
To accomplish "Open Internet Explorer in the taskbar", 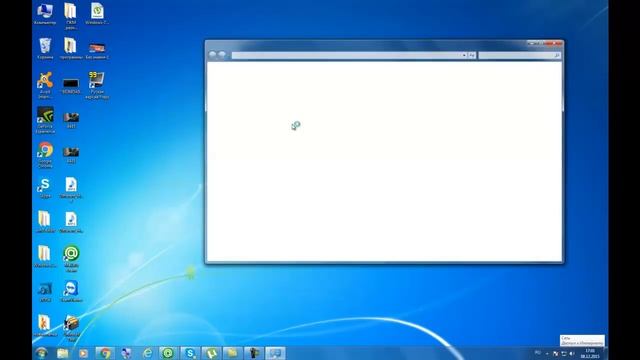I will [147, 353].
